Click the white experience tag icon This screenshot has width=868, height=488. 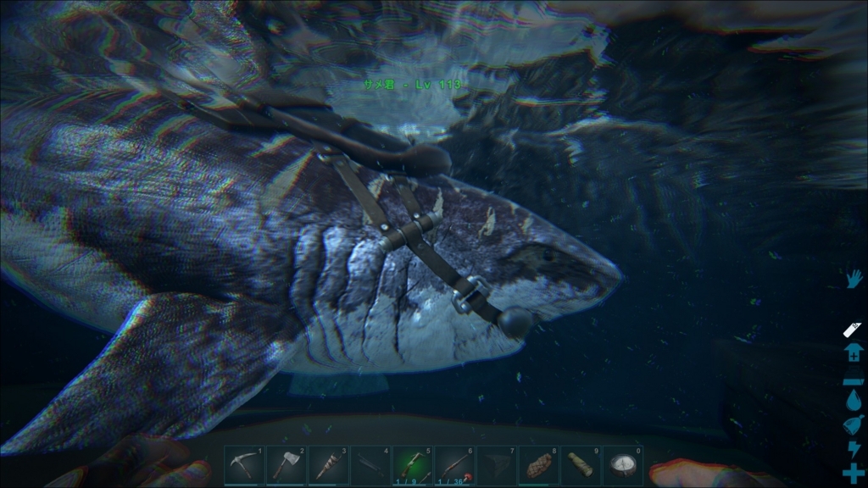[x=853, y=330]
